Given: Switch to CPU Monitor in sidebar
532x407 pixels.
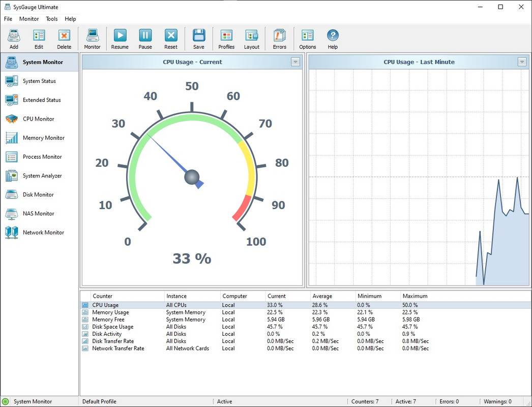Looking at the screenshot, I should (x=39, y=119).
